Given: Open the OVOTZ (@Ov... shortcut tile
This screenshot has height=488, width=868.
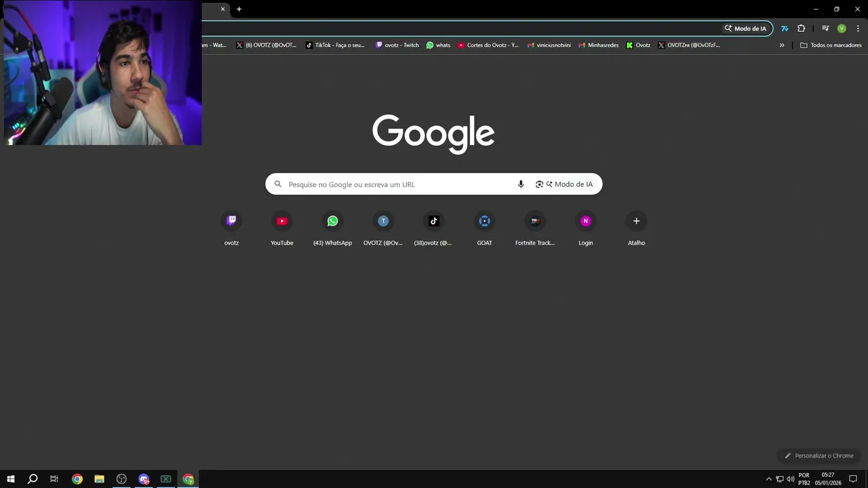Looking at the screenshot, I should (383, 229).
